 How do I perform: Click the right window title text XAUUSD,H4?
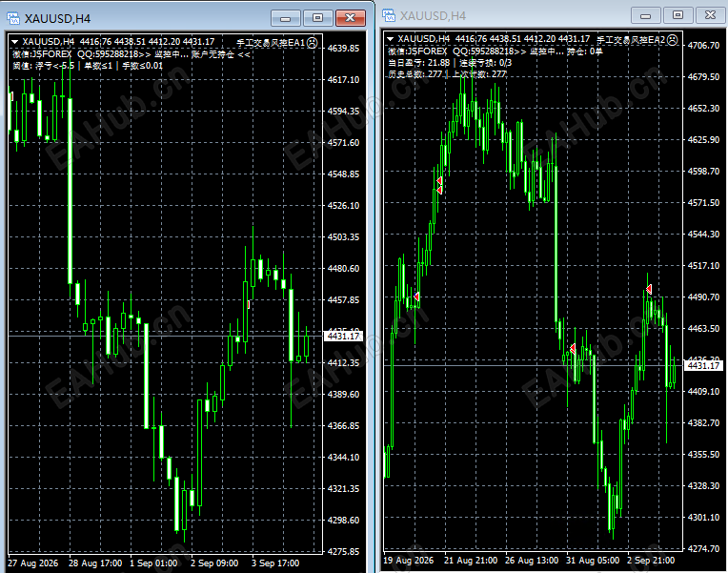[x=433, y=16]
